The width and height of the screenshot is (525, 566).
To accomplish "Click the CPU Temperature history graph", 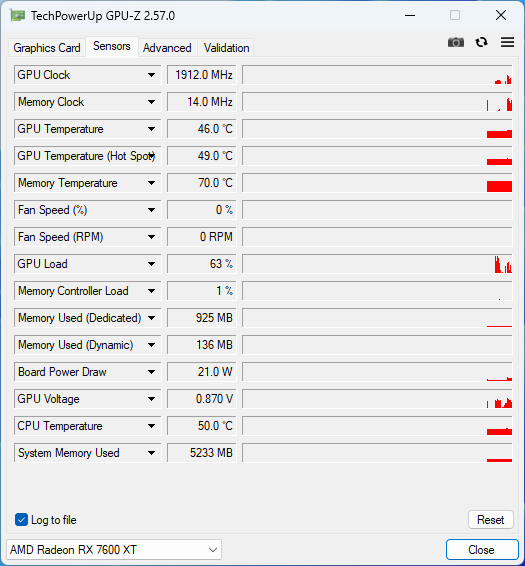I will pos(377,426).
